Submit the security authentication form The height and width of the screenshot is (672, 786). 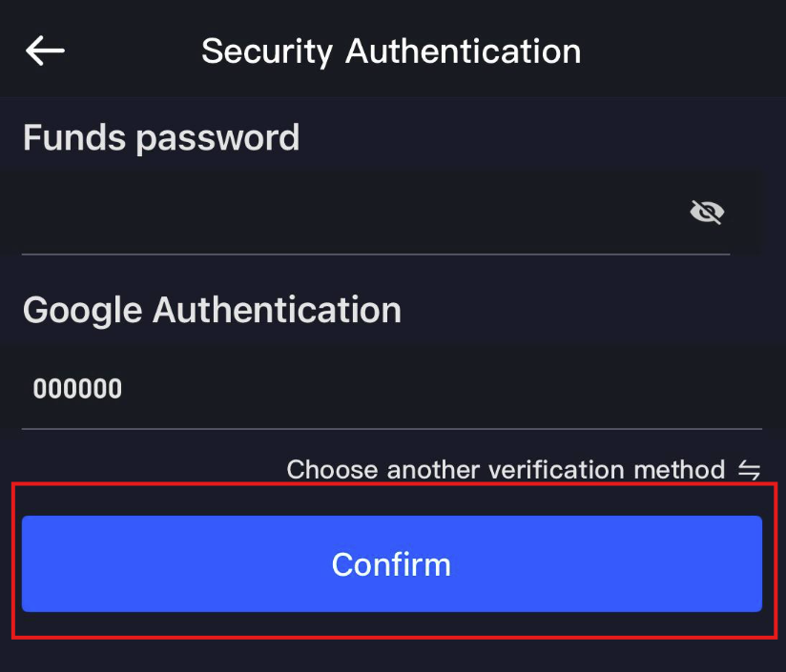[x=391, y=563]
